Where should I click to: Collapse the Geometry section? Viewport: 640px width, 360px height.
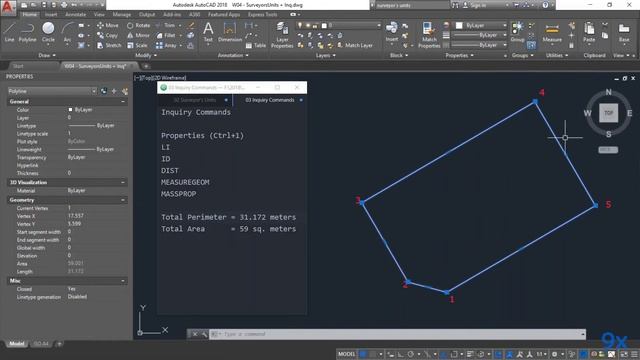123,200
